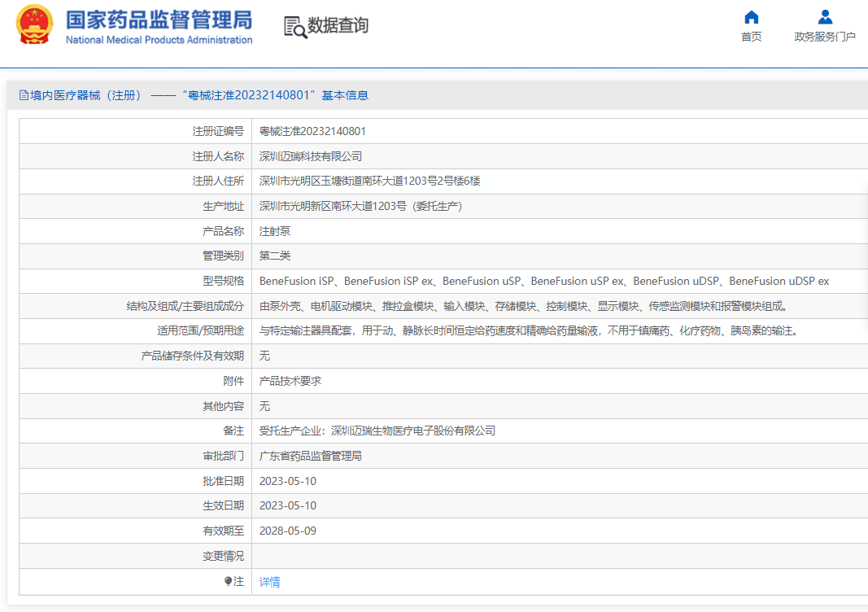The image size is (868, 612).
Task: Click the document icon beside 境内医疗器械
Action: pos(24,95)
